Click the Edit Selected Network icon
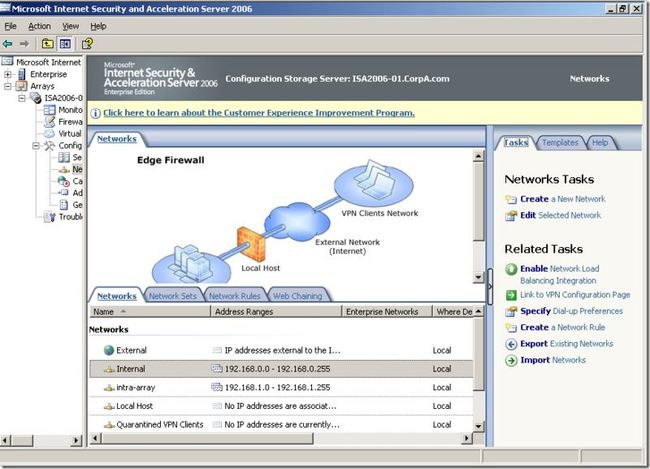Screen dimensions: 650x469 [x=511, y=216]
